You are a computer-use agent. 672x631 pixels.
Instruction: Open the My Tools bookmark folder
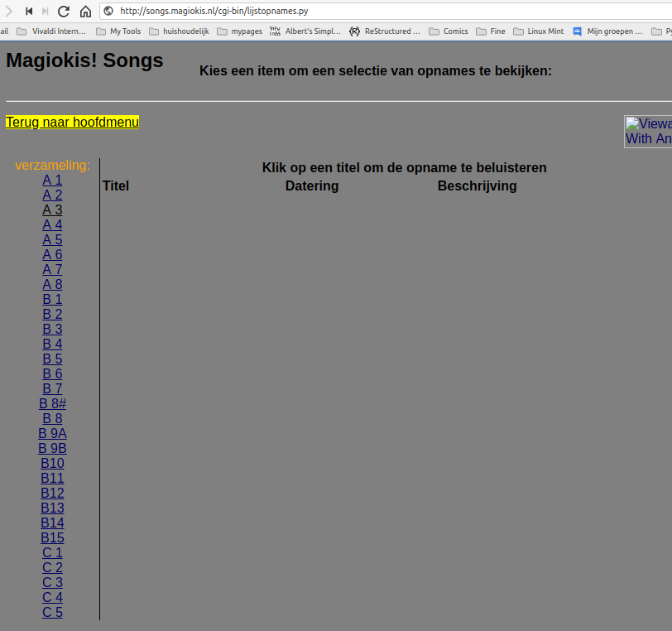click(x=118, y=31)
